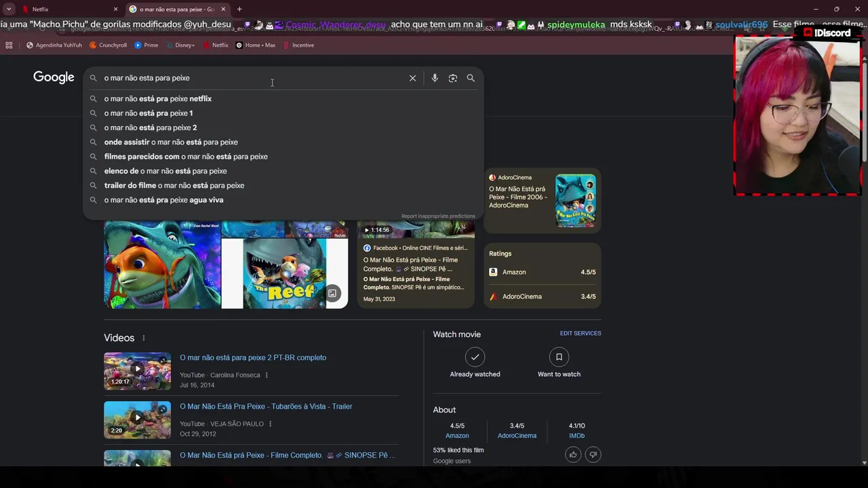Open the AdoroCinema movie card

click(542, 201)
